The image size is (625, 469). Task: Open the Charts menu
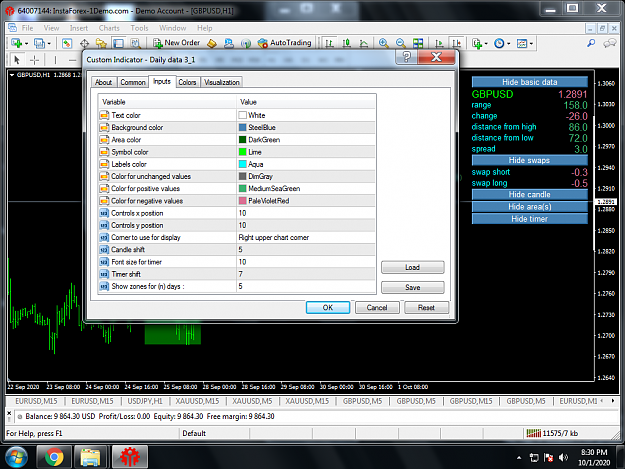[109, 28]
